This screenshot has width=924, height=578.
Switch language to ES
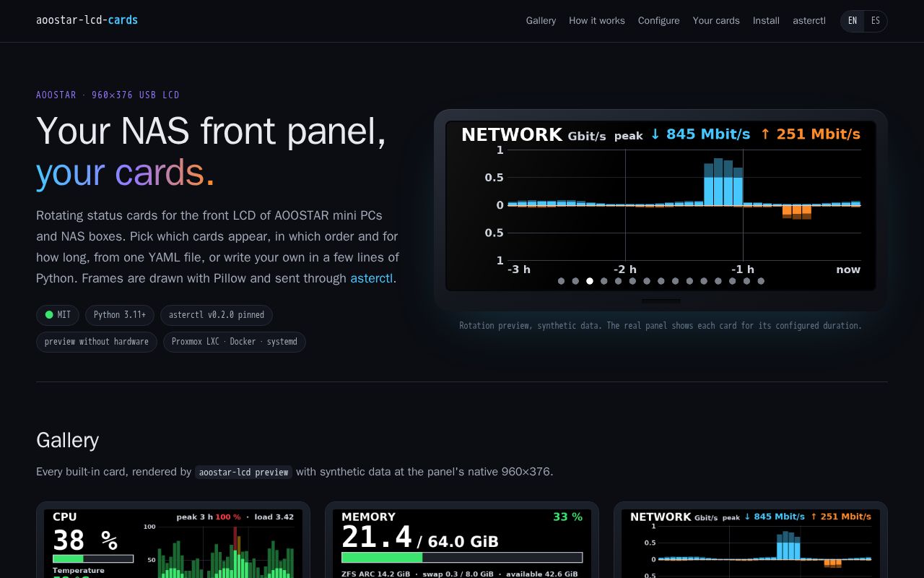[876, 21]
